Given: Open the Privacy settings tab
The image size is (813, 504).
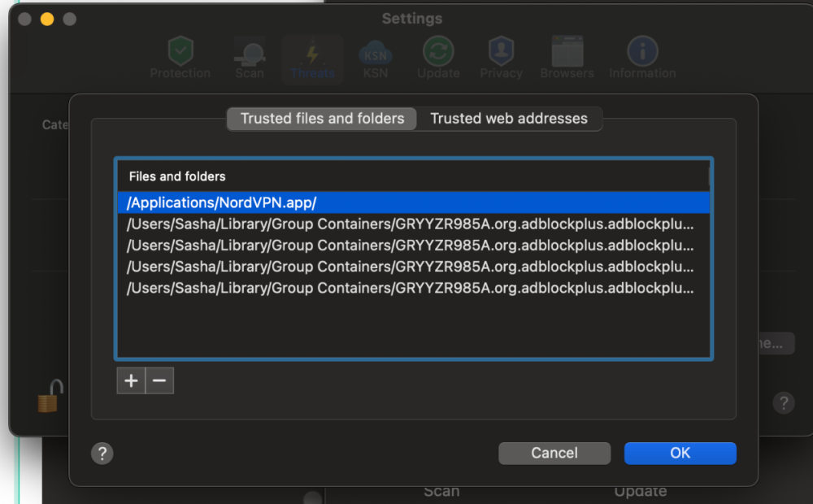Looking at the screenshot, I should (x=501, y=58).
